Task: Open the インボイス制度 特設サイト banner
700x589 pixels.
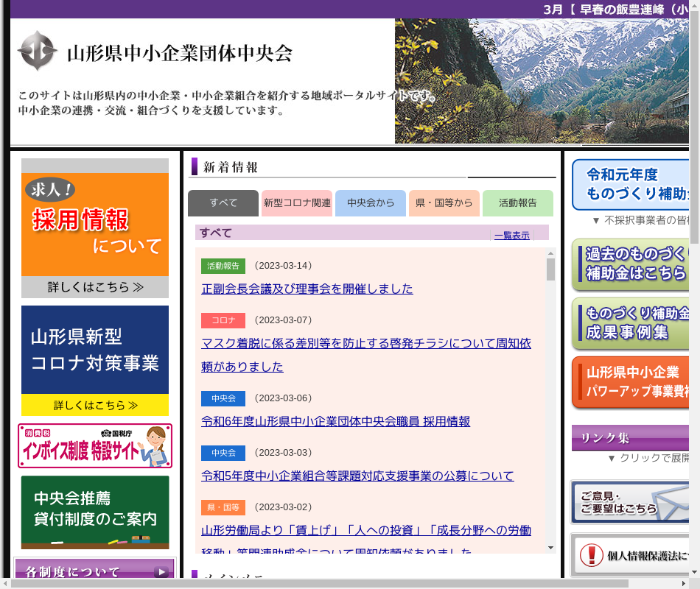Action: click(x=94, y=445)
